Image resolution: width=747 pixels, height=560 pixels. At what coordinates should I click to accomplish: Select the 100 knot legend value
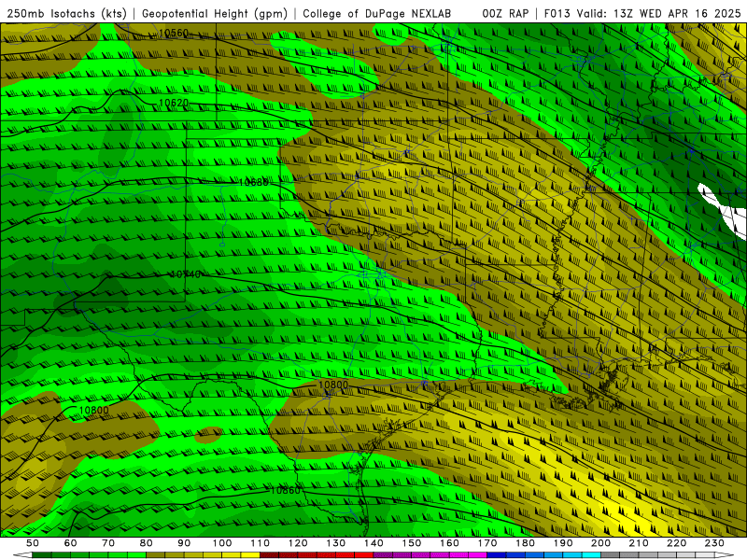click(222, 543)
